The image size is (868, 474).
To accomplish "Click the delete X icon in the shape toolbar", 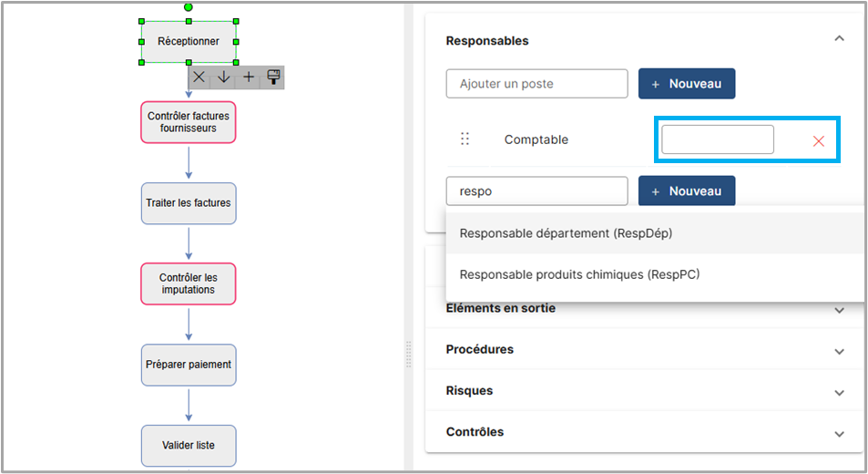I will click(199, 78).
